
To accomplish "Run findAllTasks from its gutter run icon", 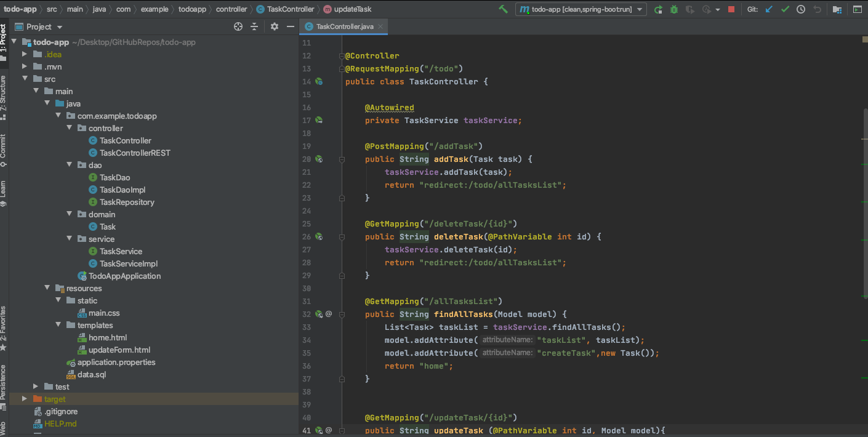I will pos(319,314).
